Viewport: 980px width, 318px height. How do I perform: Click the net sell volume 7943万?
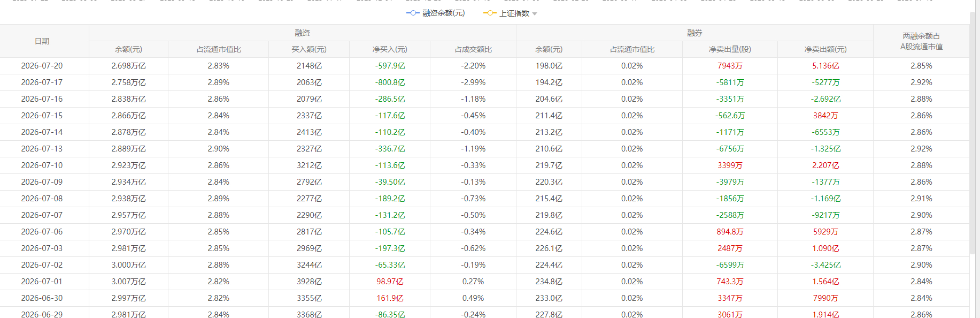tap(730, 66)
